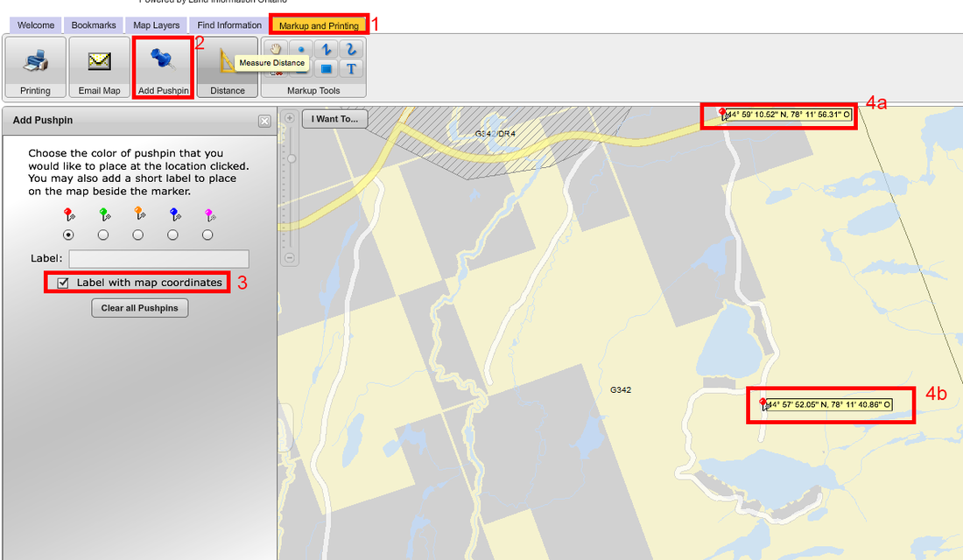Click the Clear all Pushpins button
The image size is (963, 560).
pos(139,308)
